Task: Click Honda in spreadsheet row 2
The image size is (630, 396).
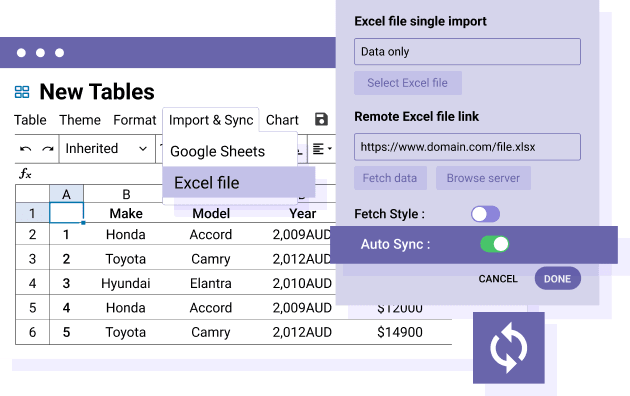Action: tap(126, 235)
